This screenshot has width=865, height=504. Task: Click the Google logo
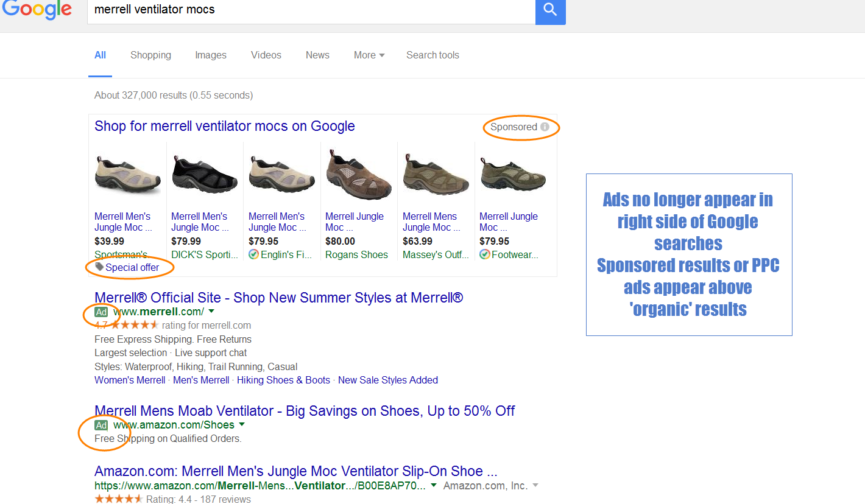pos(37,9)
